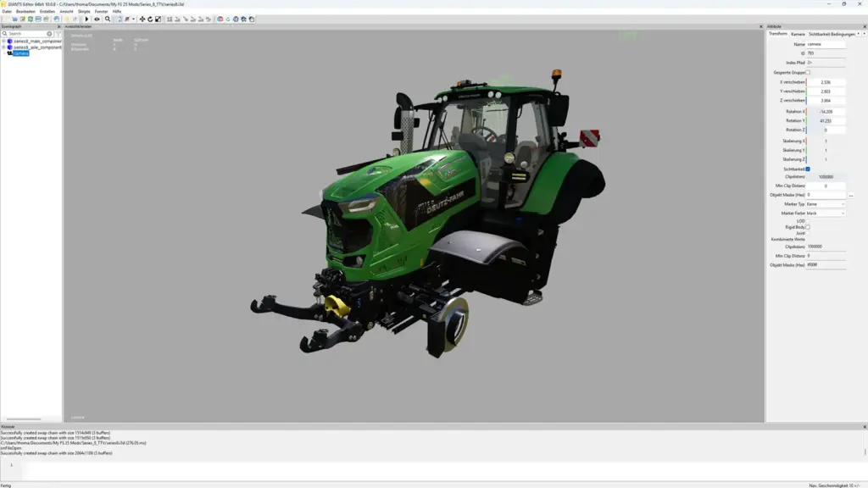Toggle the Gesperrte Gruppe checkbox
The width and height of the screenshot is (868, 488).
pos(808,72)
